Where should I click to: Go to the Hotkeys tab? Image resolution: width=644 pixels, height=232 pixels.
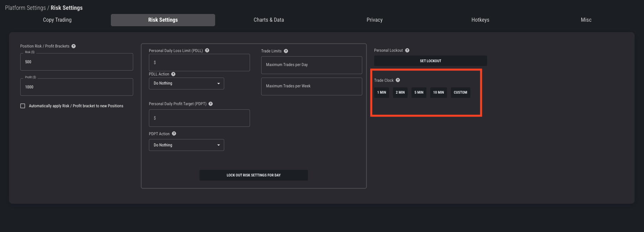click(480, 20)
